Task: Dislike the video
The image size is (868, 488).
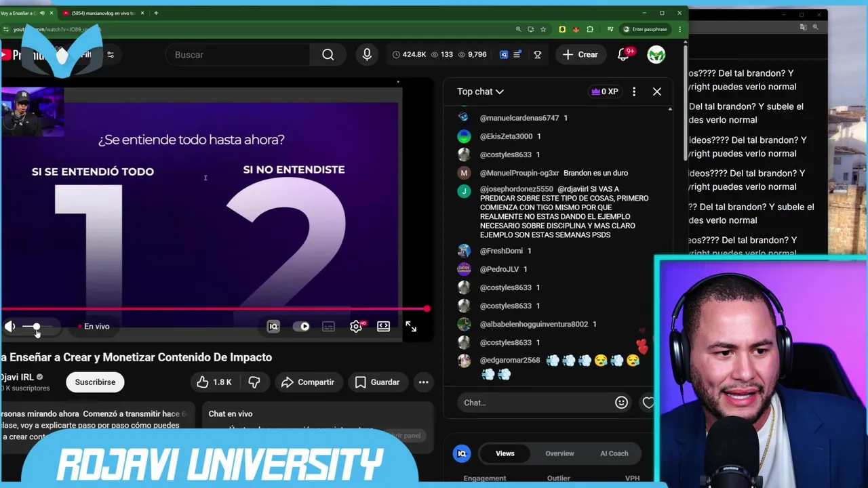Action: click(254, 382)
